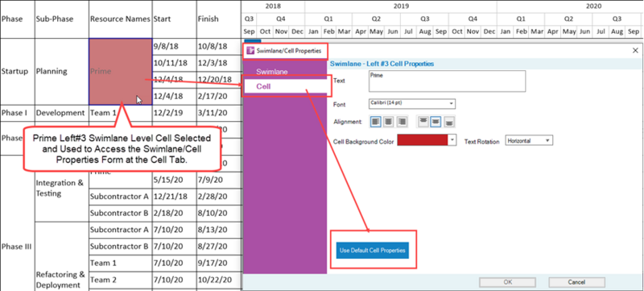This screenshot has height=291, width=644.
Task: Select the Startup phase cell
Action: [17, 72]
